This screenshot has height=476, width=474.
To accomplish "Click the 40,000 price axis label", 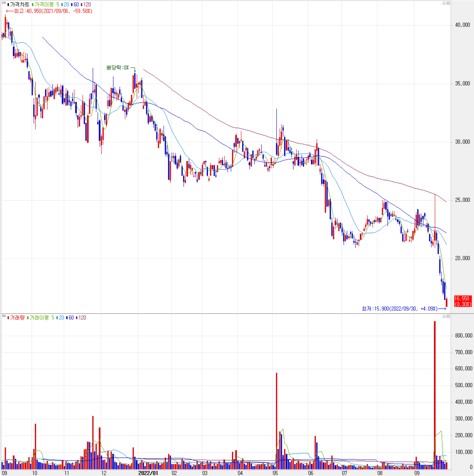I will (x=463, y=25).
